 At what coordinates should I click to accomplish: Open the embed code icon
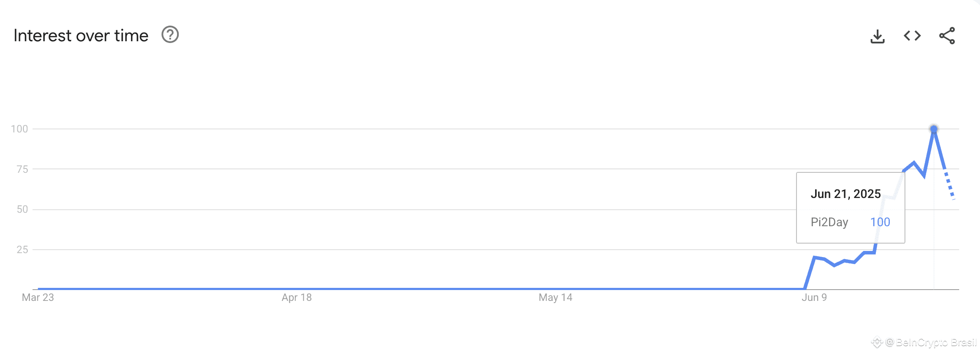(x=912, y=36)
